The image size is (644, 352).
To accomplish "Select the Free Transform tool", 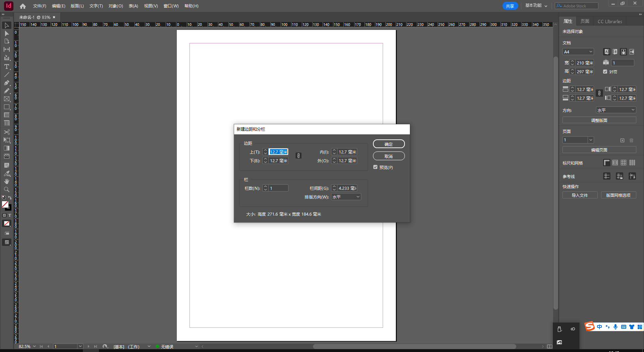I will (6, 140).
